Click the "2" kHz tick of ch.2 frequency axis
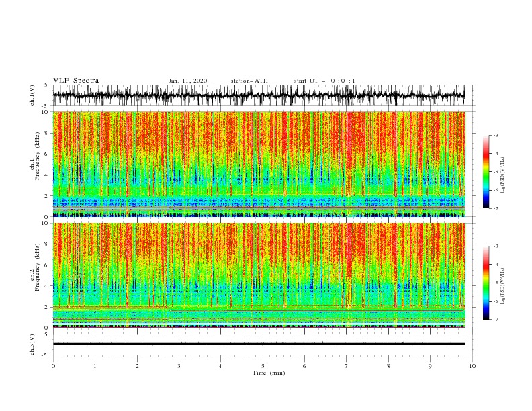The height and width of the screenshot is (411, 532). (46, 307)
